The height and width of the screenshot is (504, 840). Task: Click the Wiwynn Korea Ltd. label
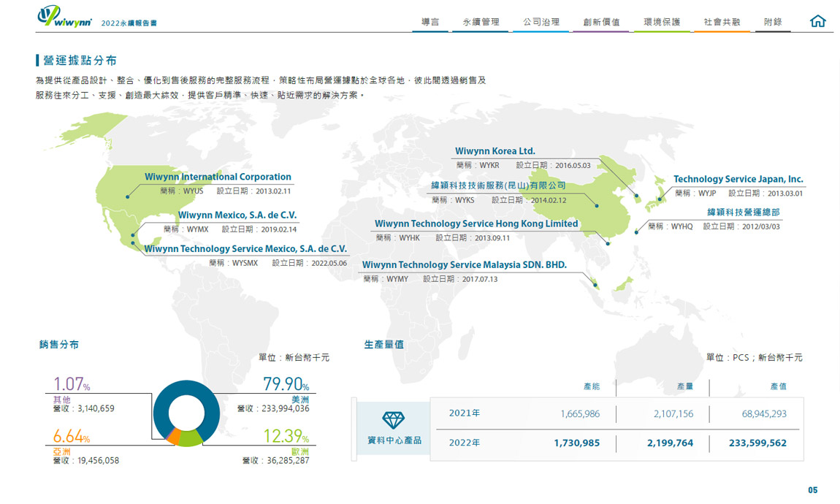495,151
